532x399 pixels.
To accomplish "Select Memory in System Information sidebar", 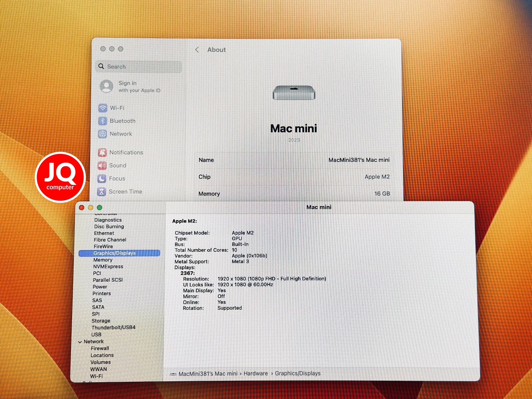I will point(103,260).
